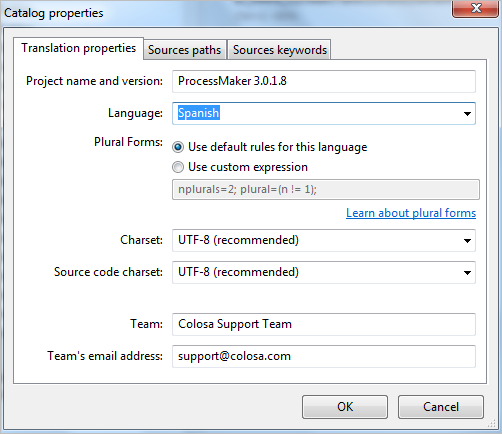Viewport: 502px width, 434px height.
Task: Open the Charset dropdown
Action: coord(324,240)
